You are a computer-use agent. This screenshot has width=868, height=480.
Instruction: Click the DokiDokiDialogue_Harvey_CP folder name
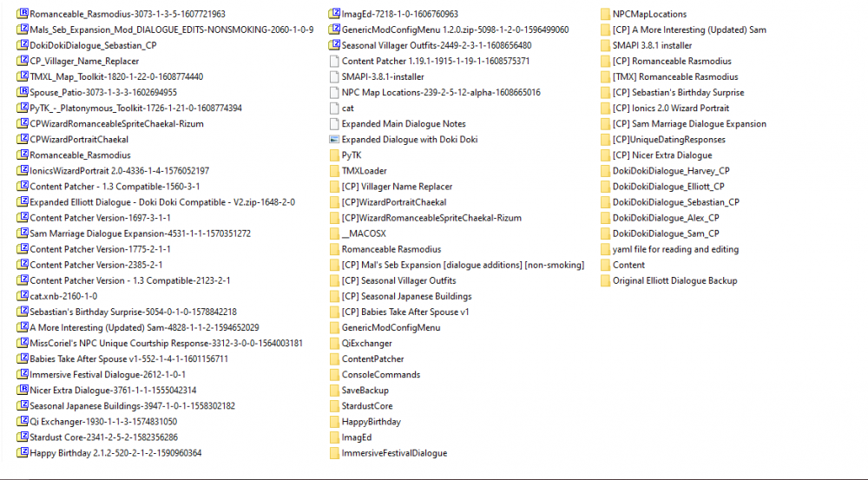(671, 170)
